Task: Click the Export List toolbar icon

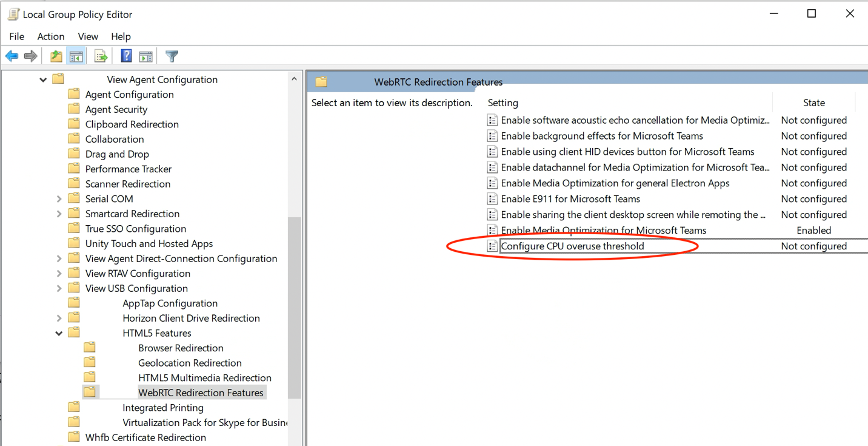Action: [101, 56]
